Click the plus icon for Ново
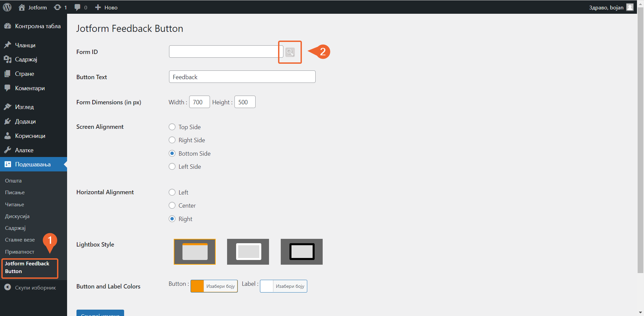The width and height of the screenshot is (644, 316). [x=98, y=7]
